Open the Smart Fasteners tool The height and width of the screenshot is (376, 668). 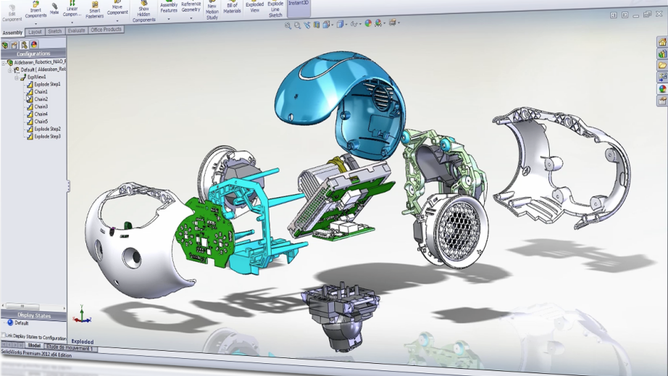point(95,10)
